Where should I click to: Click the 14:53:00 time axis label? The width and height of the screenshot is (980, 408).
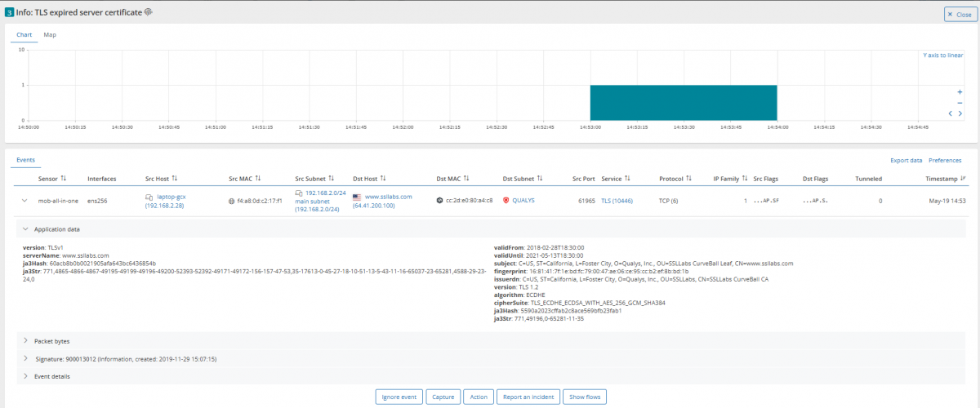pos(590,126)
